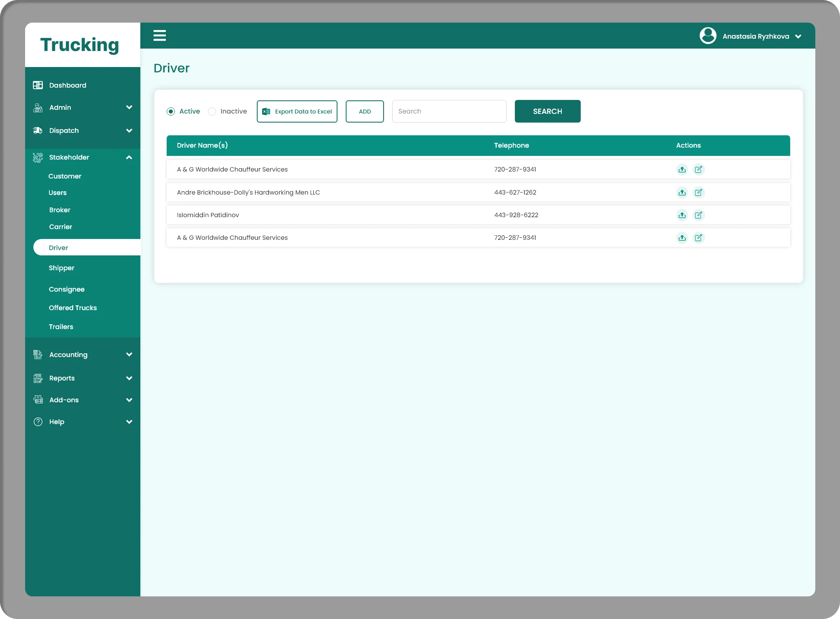Open Trailers under Stakeholder
This screenshot has width=840, height=619.
61,327
